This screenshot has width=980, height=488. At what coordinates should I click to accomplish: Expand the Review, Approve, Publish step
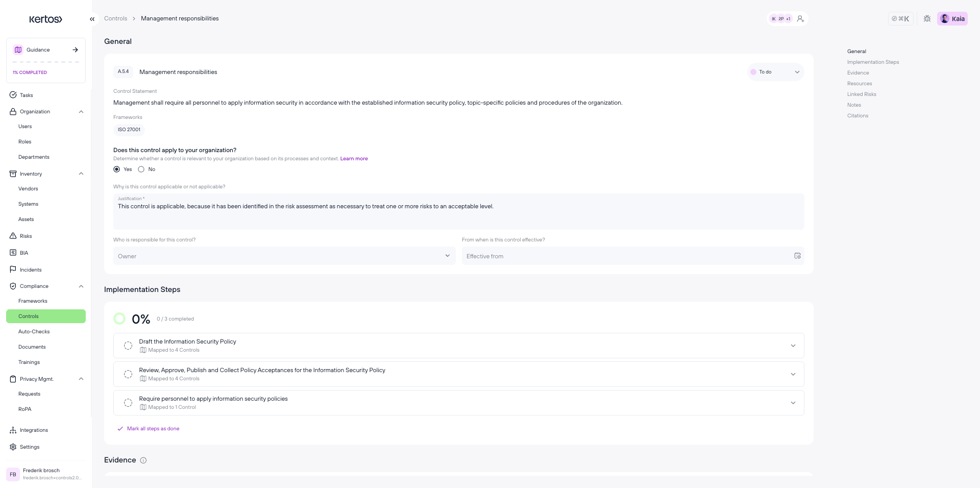(x=793, y=374)
